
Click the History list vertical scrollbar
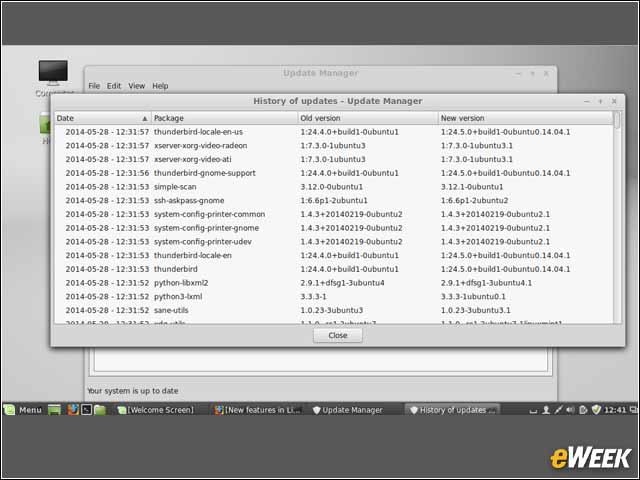tap(617, 218)
